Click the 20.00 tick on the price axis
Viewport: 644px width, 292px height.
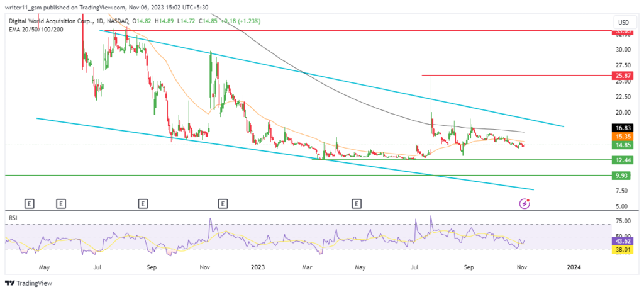622,113
